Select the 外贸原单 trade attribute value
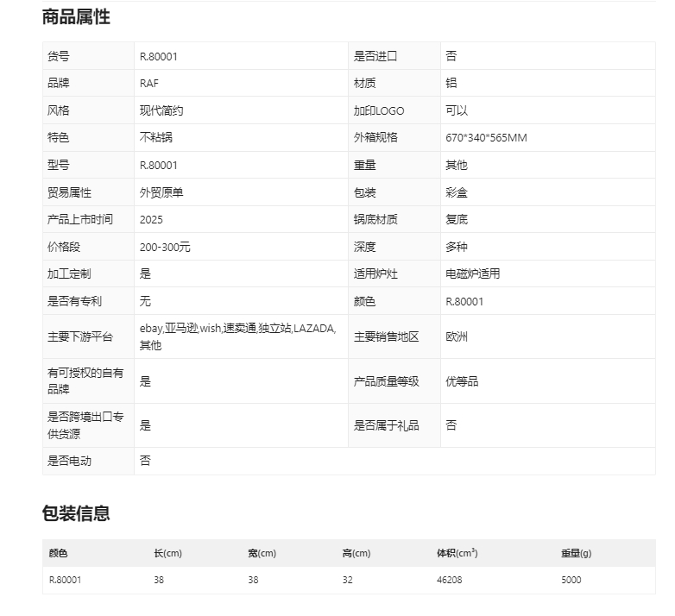The height and width of the screenshot is (616, 675). [161, 192]
